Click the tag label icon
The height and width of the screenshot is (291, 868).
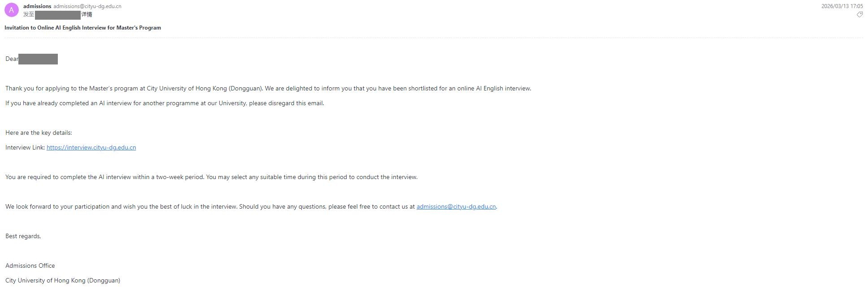(x=859, y=14)
